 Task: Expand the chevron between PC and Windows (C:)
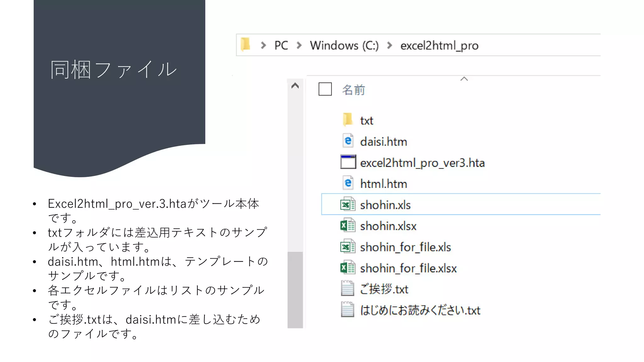click(x=299, y=46)
